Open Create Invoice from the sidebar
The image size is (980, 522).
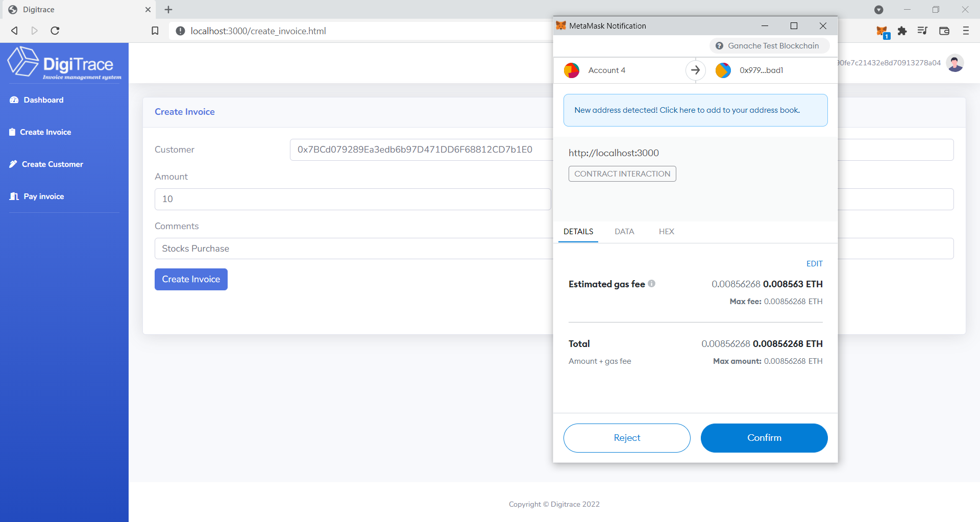point(45,132)
